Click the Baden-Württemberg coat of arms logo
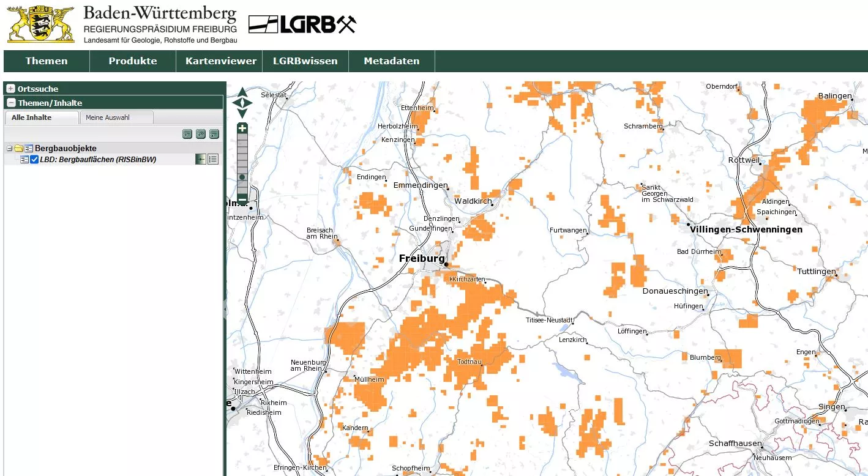 pyautogui.click(x=40, y=24)
